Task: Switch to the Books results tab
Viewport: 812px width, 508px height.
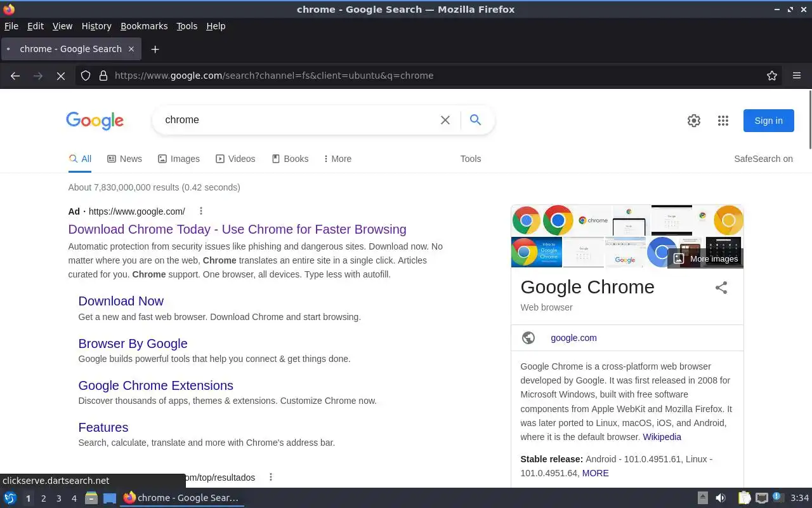Action: point(290,159)
